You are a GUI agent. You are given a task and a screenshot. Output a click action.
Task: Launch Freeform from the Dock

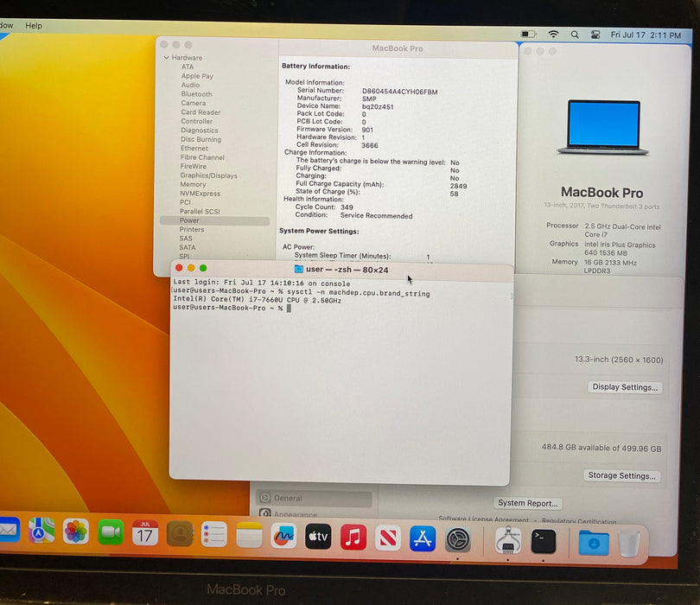click(283, 536)
